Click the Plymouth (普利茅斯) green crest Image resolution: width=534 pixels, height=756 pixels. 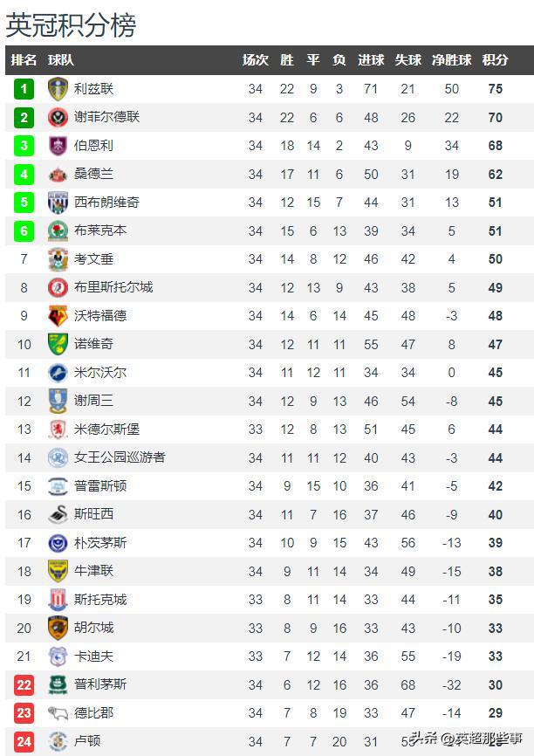[x=58, y=684]
